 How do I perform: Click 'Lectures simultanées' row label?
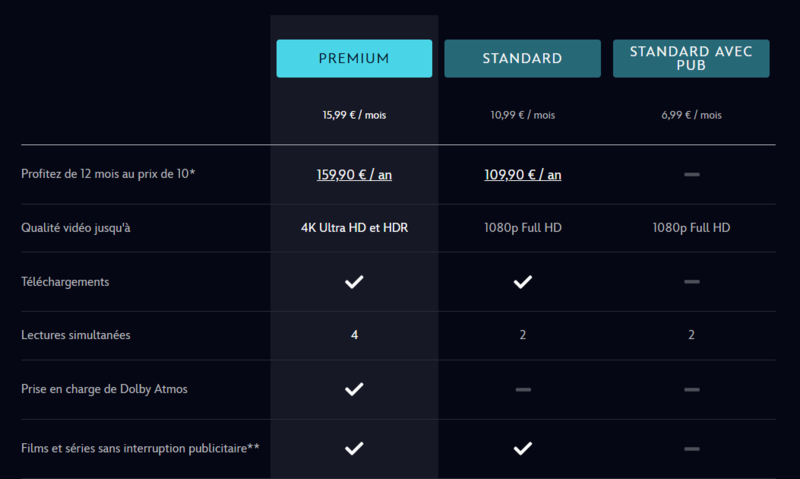click(76, 335)
